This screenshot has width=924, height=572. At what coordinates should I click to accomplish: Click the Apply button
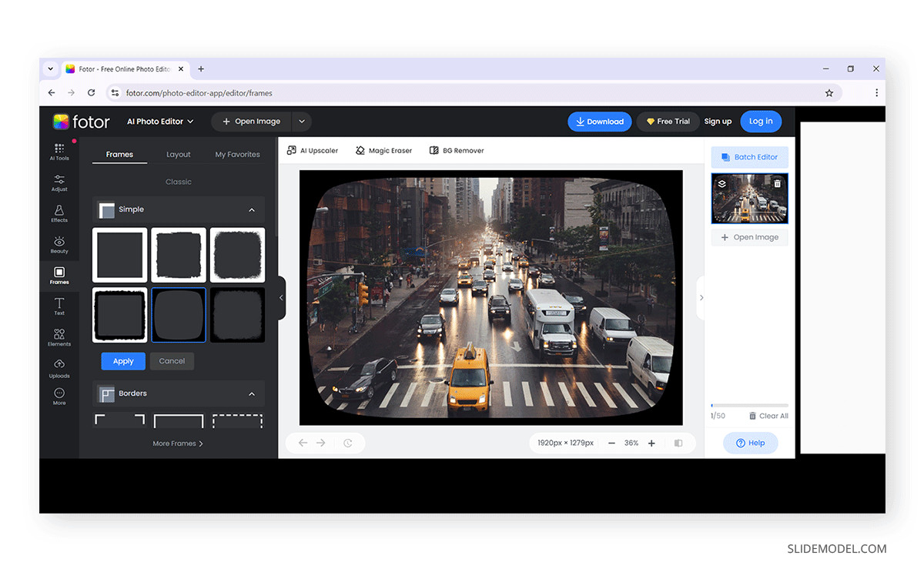click(x=123, y=361)
